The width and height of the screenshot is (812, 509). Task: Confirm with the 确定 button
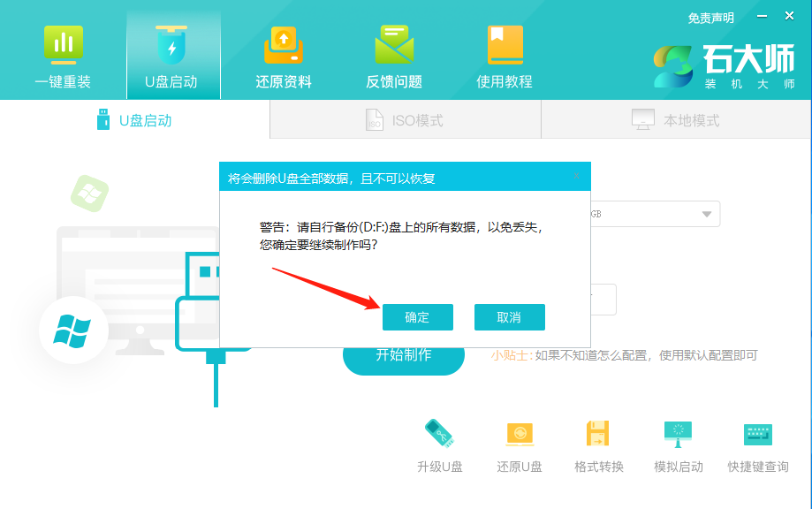click(418, 316)
